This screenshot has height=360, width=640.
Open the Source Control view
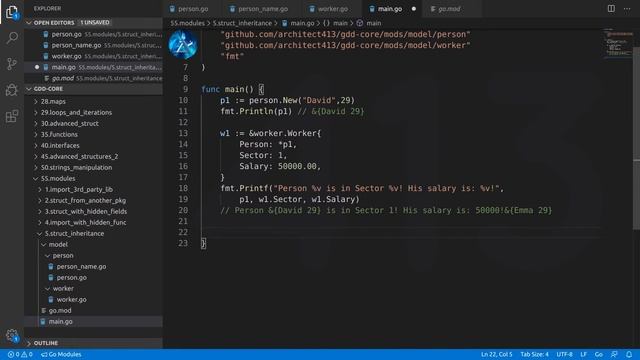(x=12, y=64)
